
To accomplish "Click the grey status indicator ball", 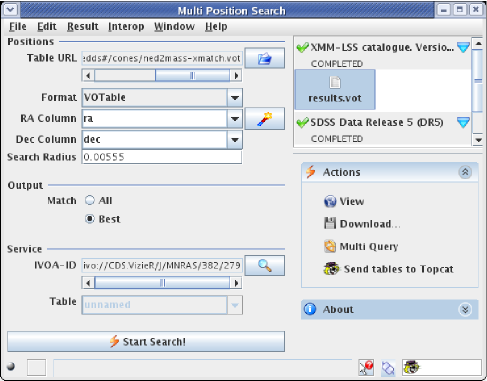I will pyautogui.click(x=11, y=366).
